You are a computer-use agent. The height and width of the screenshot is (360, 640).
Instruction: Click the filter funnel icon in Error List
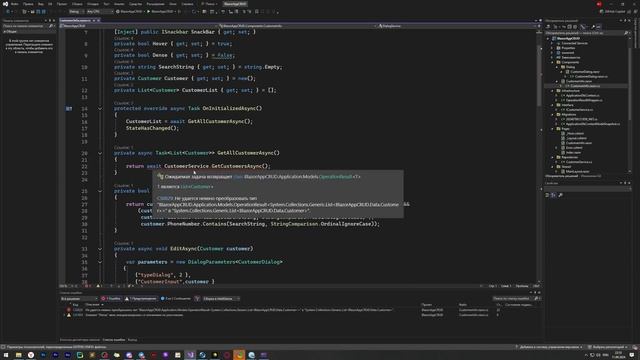(197, 299)
